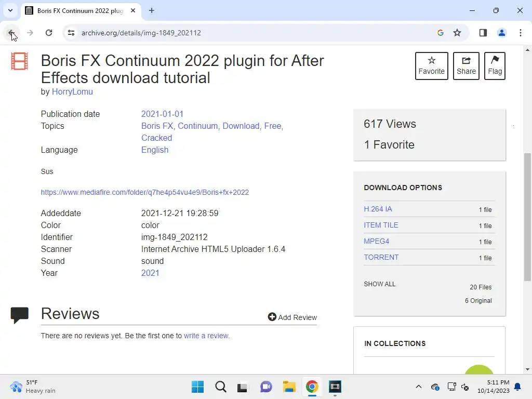
Task: Download the MPEG4 file
Action: (x=376, y=241)
